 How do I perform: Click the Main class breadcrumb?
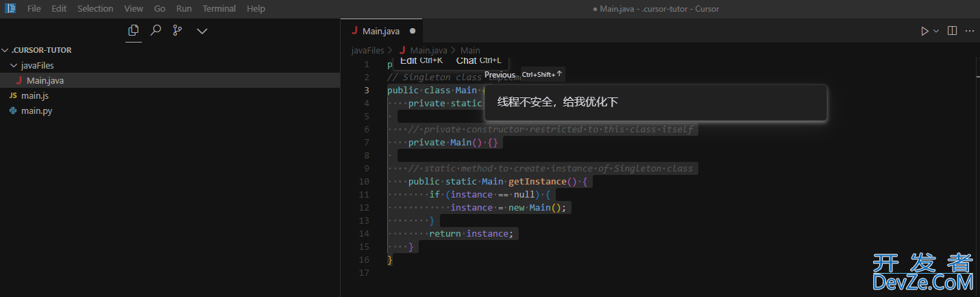(470, 50)
